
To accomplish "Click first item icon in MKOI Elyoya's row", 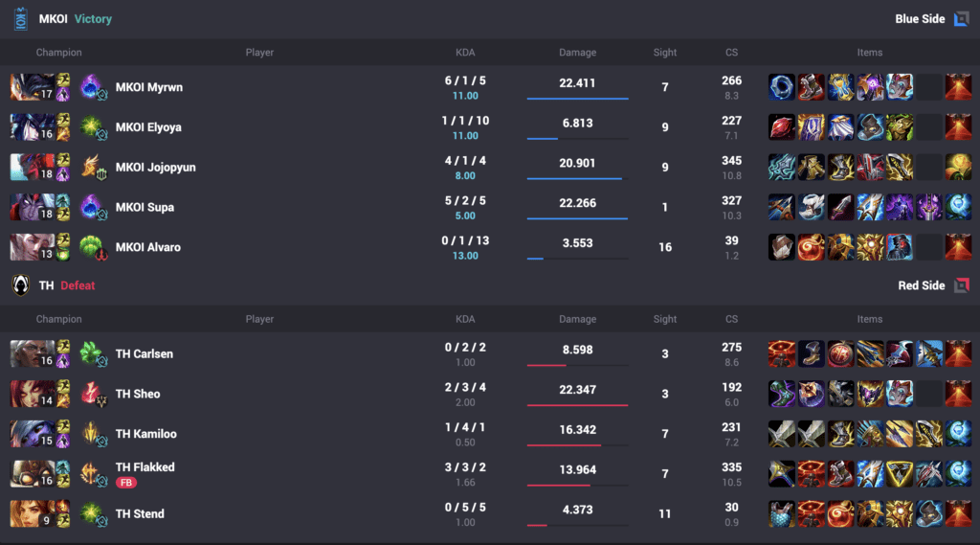I will [781, 127].
